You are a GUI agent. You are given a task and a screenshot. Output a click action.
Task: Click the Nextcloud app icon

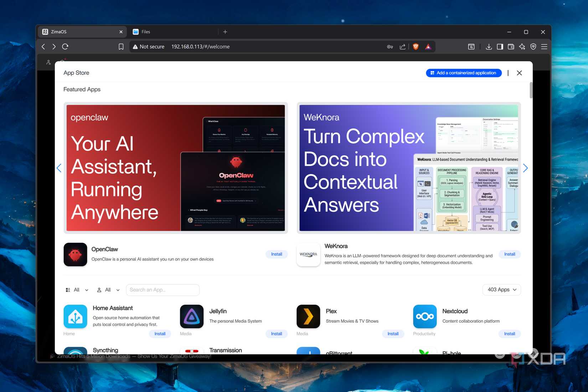425,316
